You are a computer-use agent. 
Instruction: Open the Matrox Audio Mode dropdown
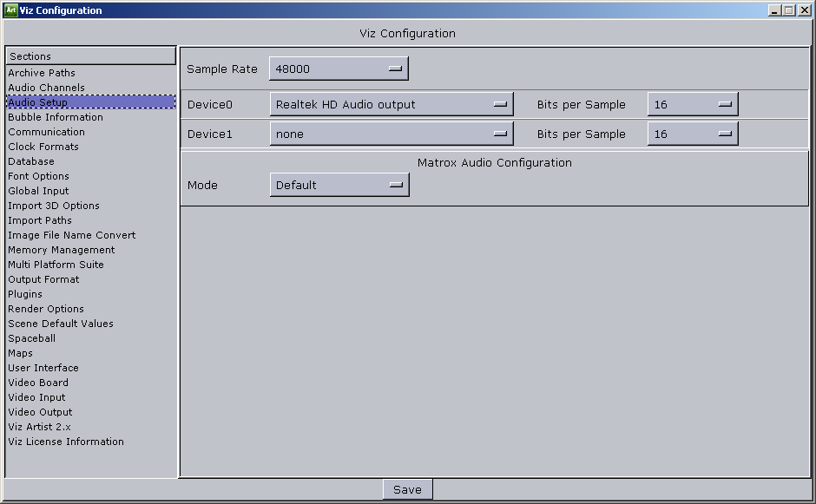point(338,184)
